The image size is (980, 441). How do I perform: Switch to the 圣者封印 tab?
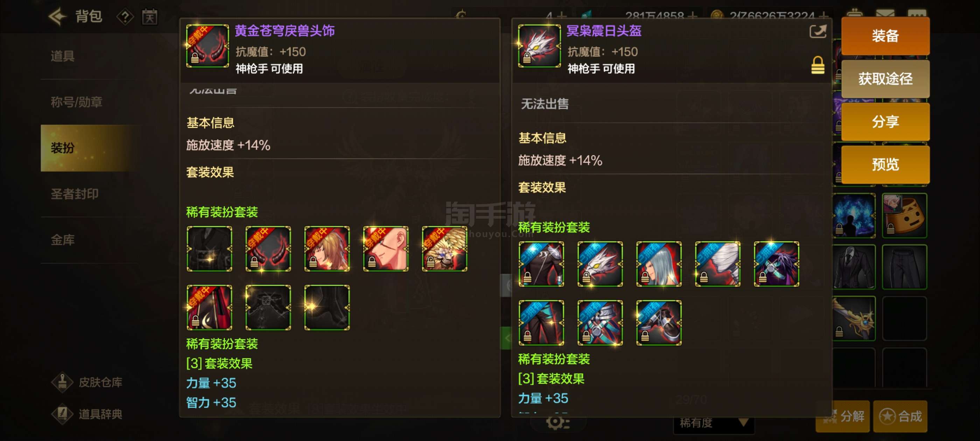(x=75, y=194)
